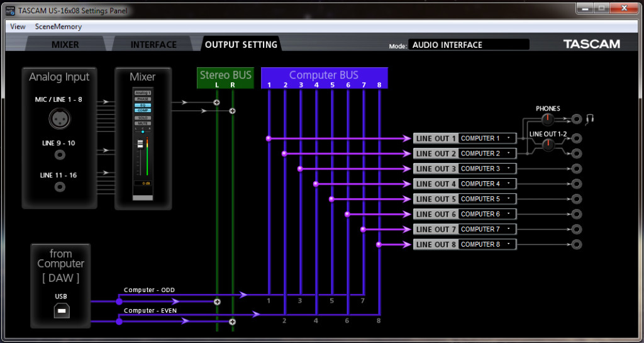The height and width of the screenshot is (343, 644).
Task: Open the LINE OUT 6 source dropdown
Action: [x=487, y=215]
